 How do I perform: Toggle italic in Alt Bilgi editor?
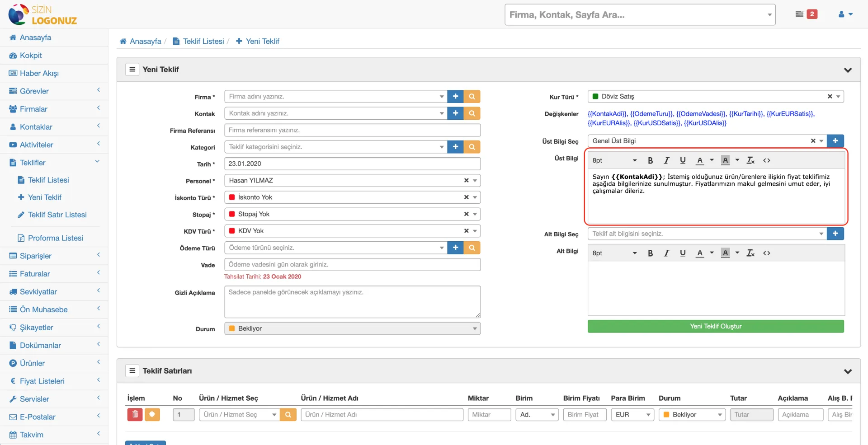click(666, 253)
